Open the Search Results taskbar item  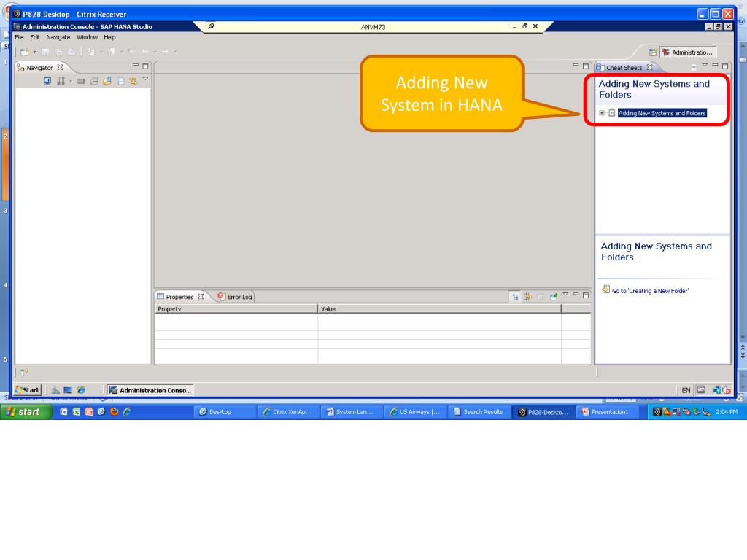point(479,412)
